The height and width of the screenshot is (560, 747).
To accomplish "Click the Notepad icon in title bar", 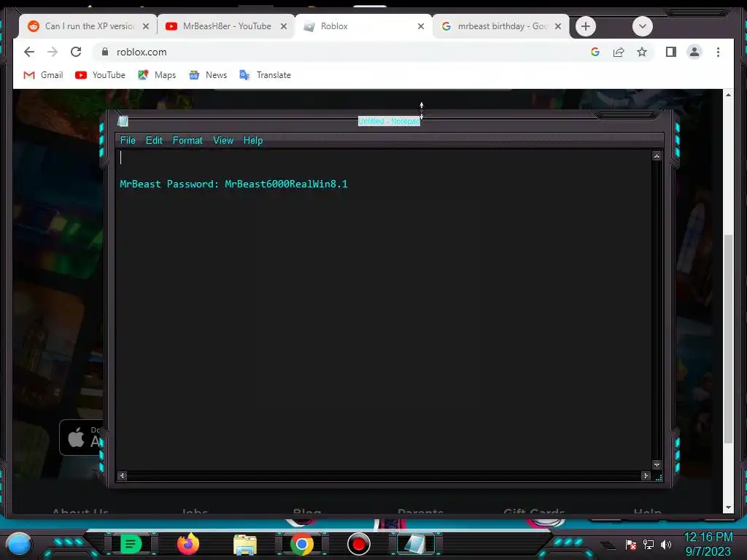I will (x=123, y=121).
